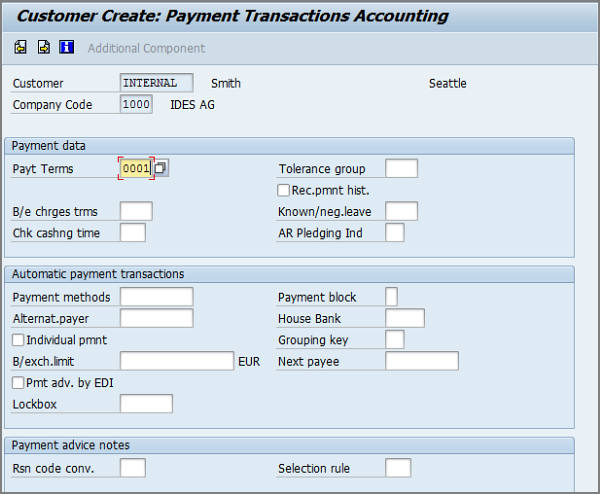Click the next screen page icon
The image size is (600, 494).
click(44, 48)
